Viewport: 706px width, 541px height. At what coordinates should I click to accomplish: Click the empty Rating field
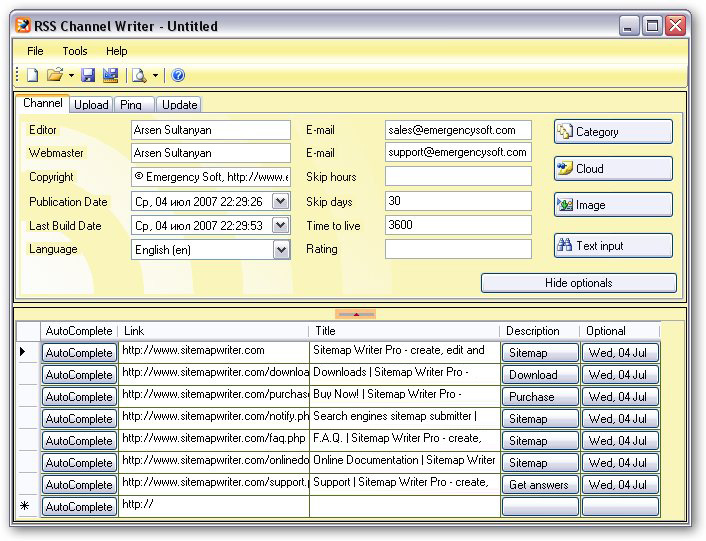pos(458,249)
